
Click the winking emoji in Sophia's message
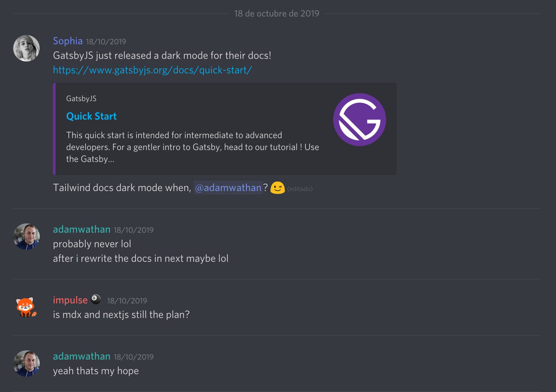click(278, 188)
